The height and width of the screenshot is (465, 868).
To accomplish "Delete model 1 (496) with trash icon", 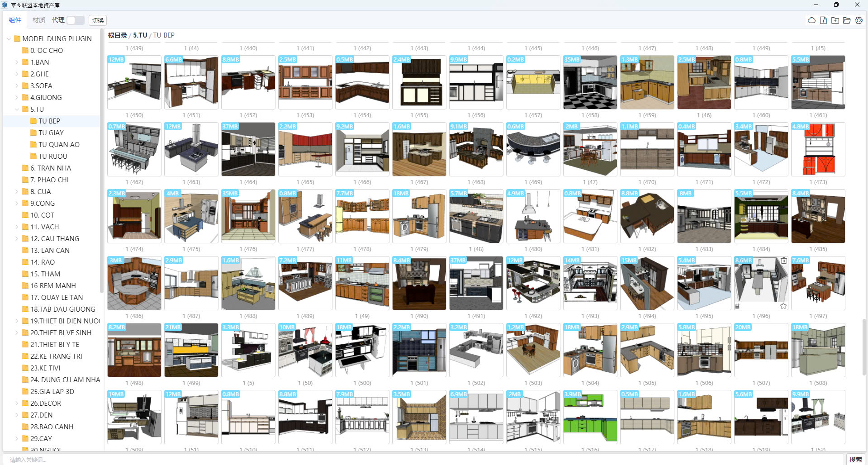I will tap(783, 261).
